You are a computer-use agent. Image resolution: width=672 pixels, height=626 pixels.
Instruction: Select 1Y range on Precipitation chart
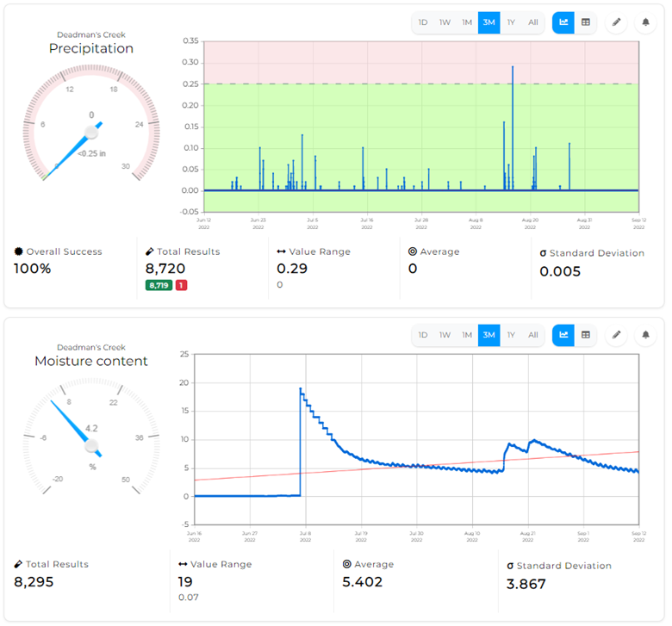tap(511, 22)
